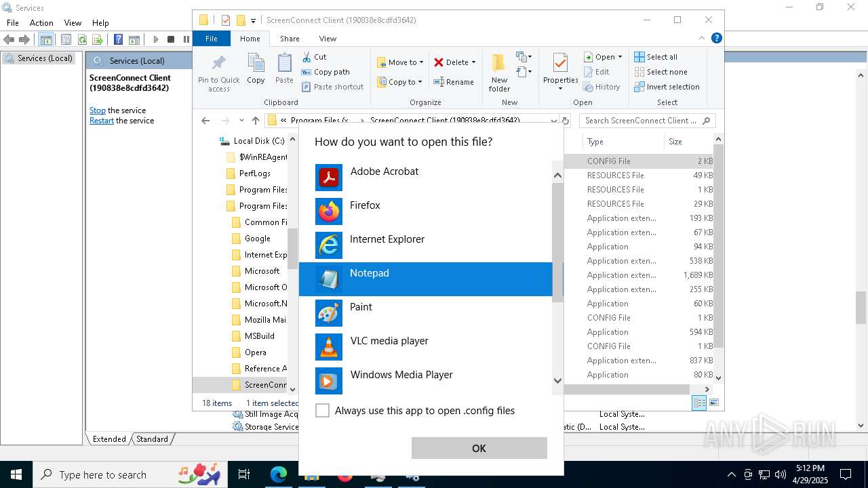This screenshot has height=488, width=868.
Task: Open the notification center icon
Action: pyautogui.click(x=846, y=474)
